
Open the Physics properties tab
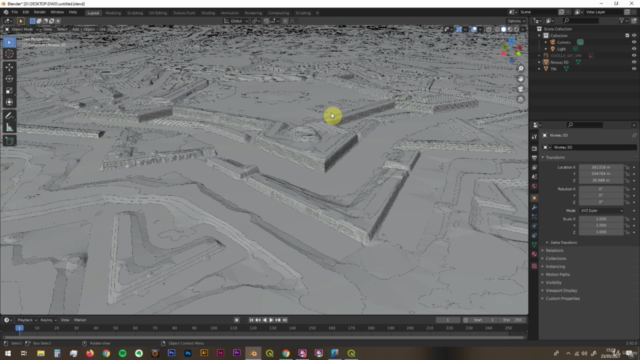(534, 226)
